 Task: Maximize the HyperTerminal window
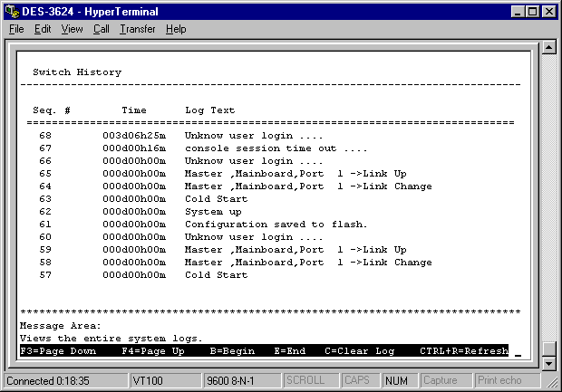pyautogui.click(x=533, y=11)
